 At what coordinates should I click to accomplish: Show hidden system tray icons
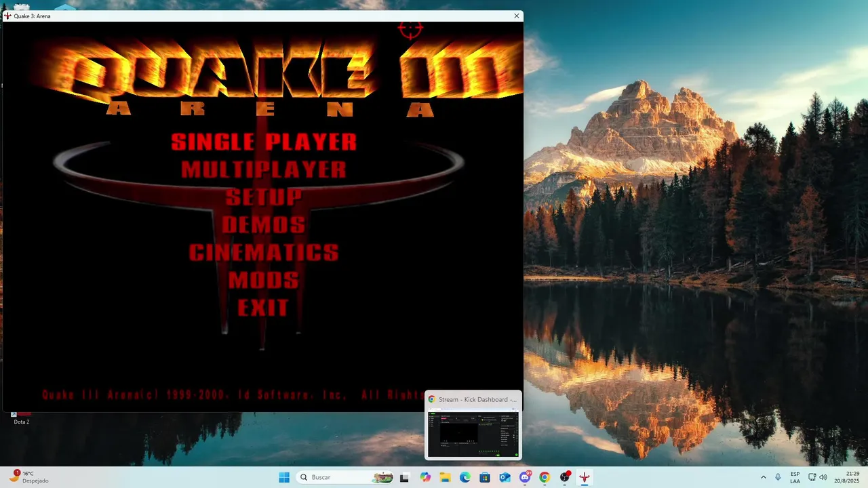coord(764,477)
